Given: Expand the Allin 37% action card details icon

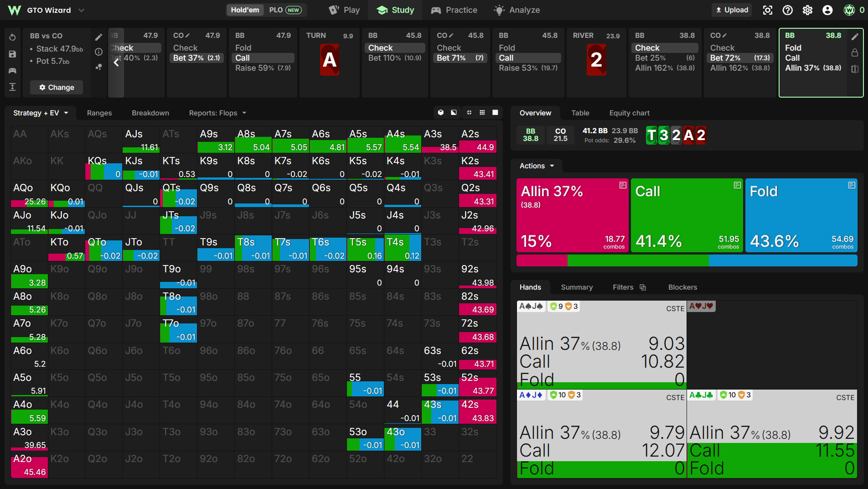Looking at the screenshot, I should pos(623,185).
